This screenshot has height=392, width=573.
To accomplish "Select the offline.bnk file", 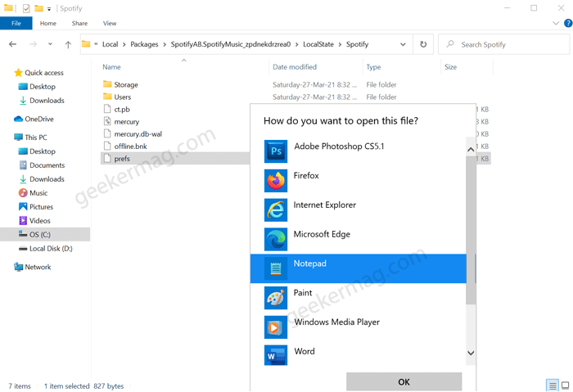I will (x=130, y=146).
